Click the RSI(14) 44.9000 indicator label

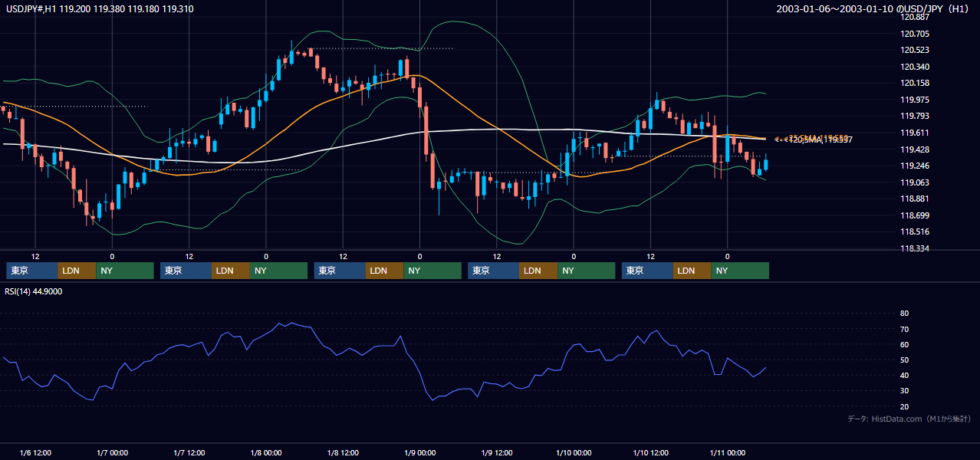click(34, 291)
